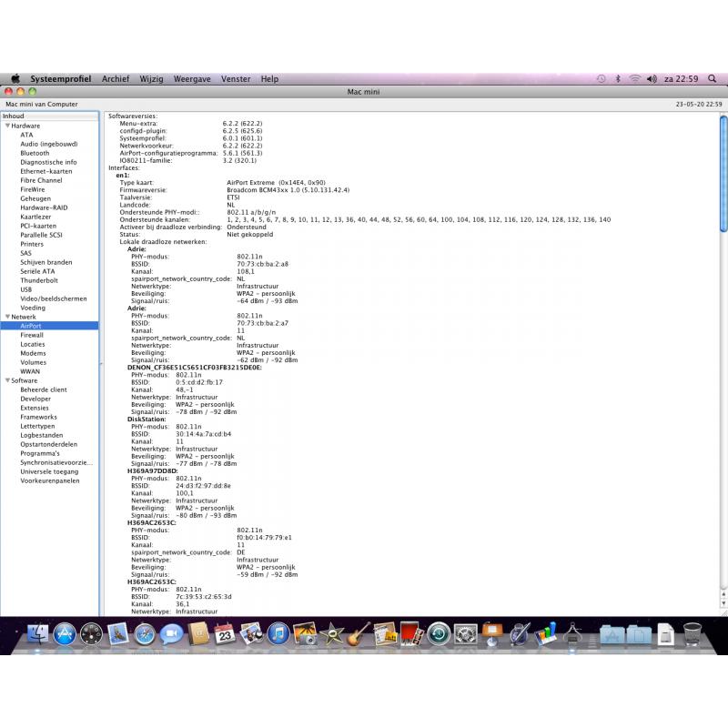Select ATA in the Hardware list
Image resolution: width=728 pixels, height=728 pixels.
click(26, 135)
